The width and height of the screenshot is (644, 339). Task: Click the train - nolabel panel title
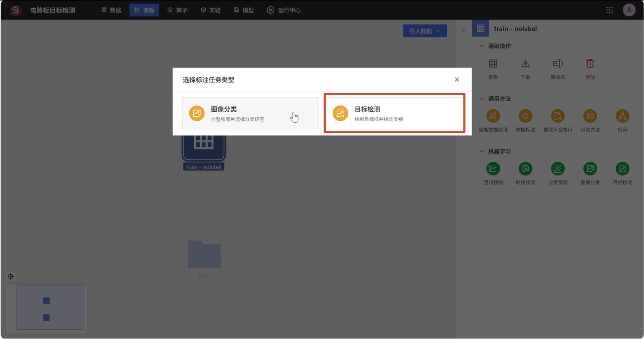click(x=515, y=29)
